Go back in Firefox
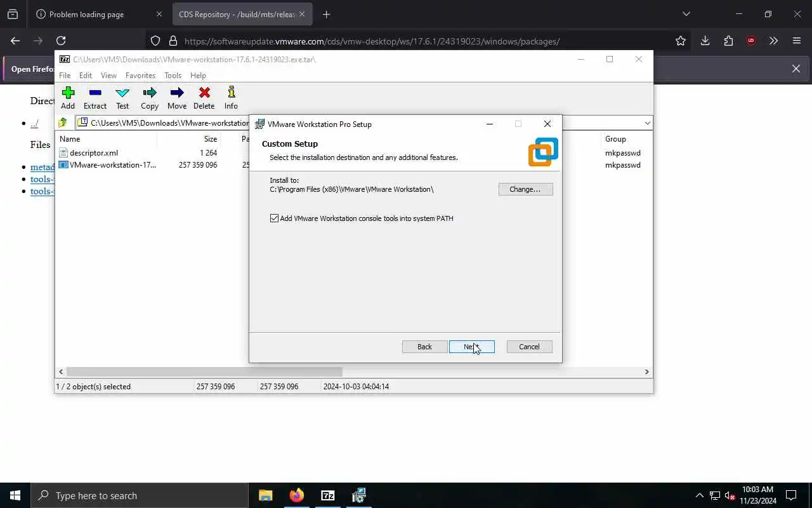The width and height of the screenshot is (812, 508). click(15, 41)
